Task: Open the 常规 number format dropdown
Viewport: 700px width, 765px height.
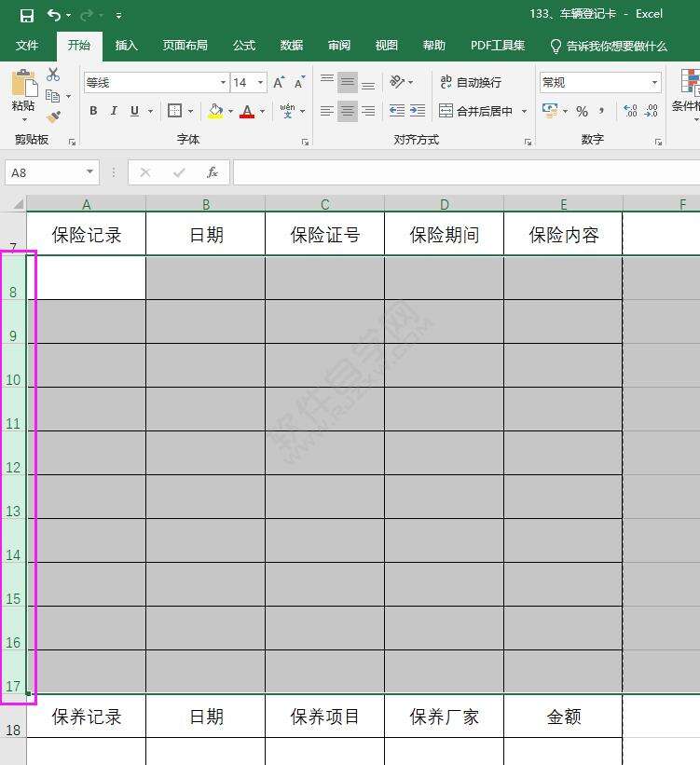Action: [654, 82]
